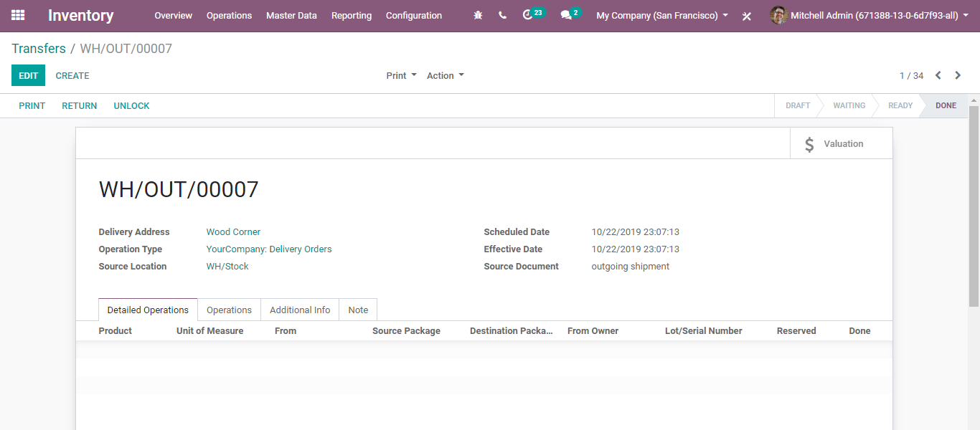Switch to the Detailed Operations tab
Image resolution: width=980 pixels, height=430 pixels.
(x=148, y=310)
